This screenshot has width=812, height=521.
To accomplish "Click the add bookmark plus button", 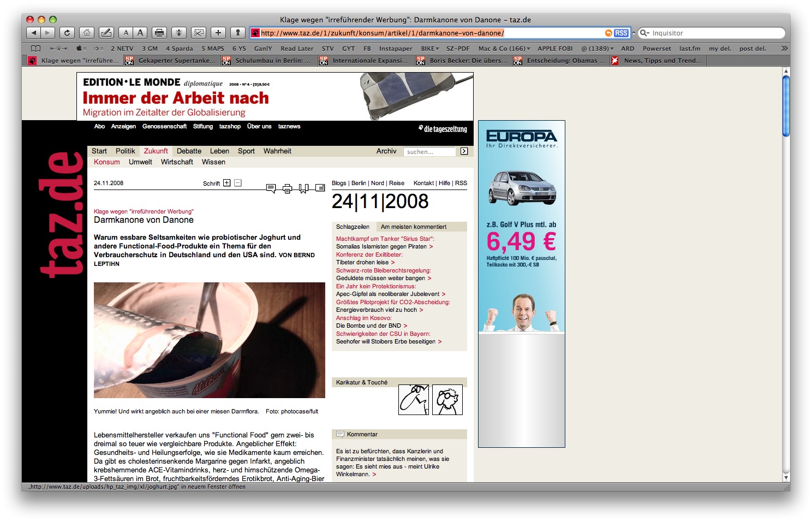I will tap(218, 33).
